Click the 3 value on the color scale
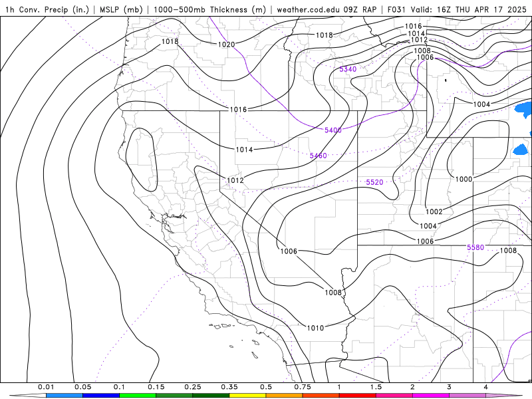 [x=450, y=387]
